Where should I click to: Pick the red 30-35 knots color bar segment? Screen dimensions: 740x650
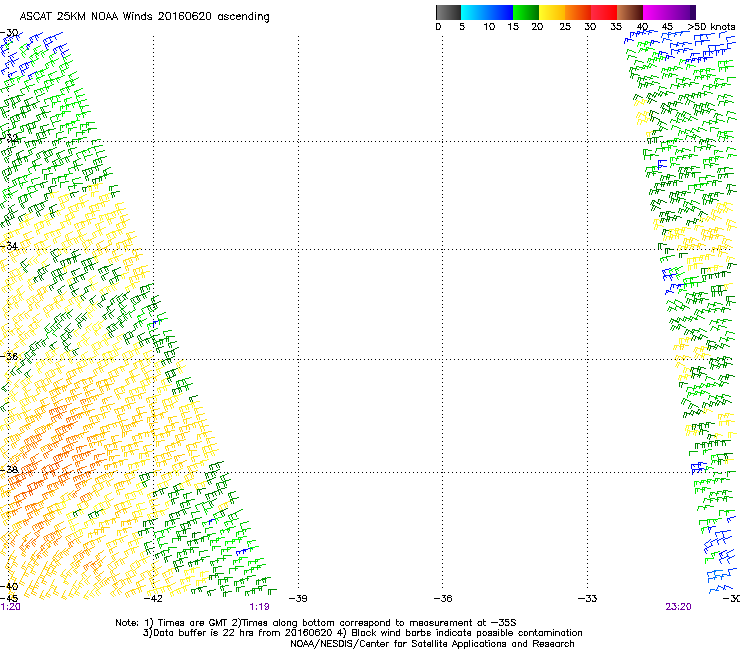pyautogui.click(x=604, y=12)
